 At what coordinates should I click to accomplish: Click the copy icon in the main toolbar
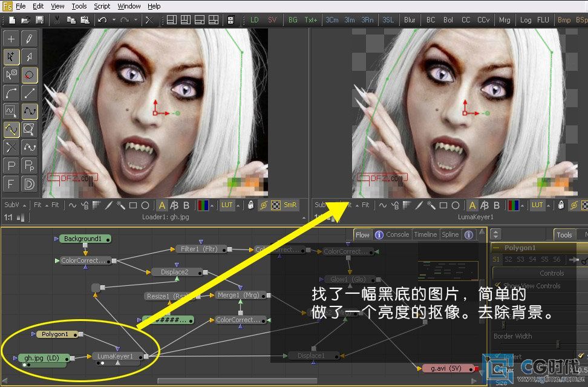click(71, 20)
